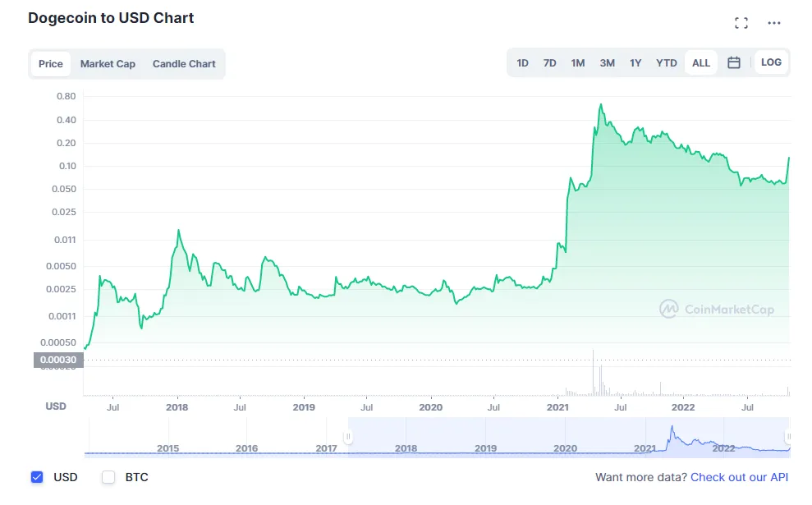Click the 2021 label on the main x-axis
Screen dimensions: 812x505
[557, 407]
